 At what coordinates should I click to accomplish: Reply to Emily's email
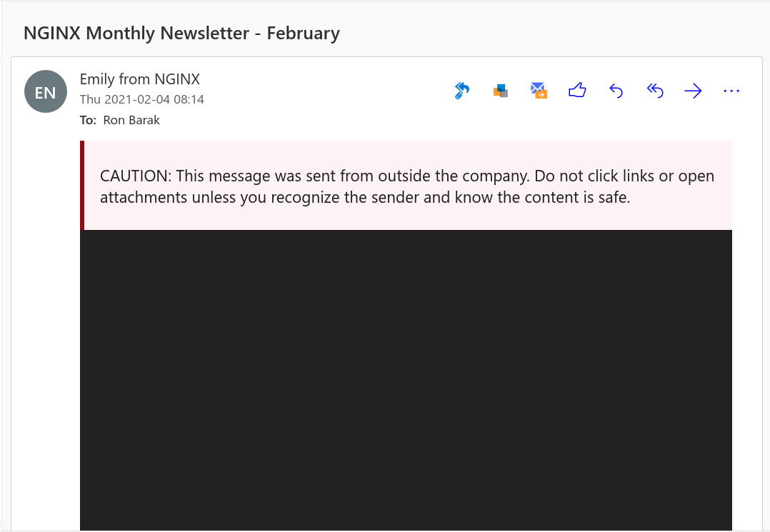click(x=616, y=91)
